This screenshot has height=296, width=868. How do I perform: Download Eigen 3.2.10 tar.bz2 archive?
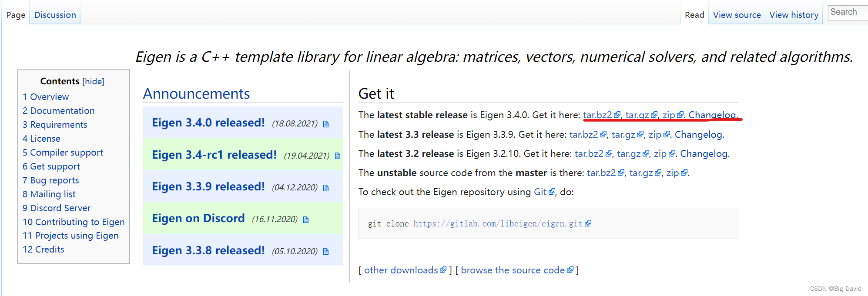593,154
